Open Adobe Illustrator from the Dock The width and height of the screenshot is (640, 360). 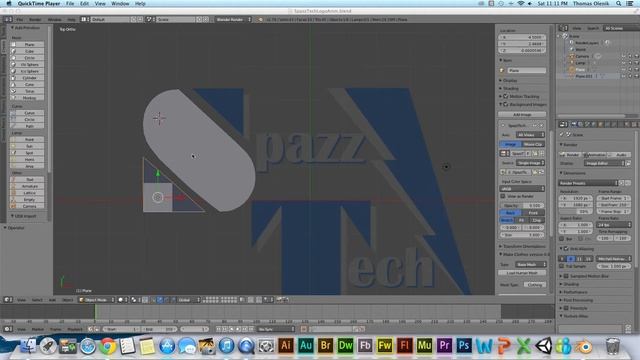286,345
